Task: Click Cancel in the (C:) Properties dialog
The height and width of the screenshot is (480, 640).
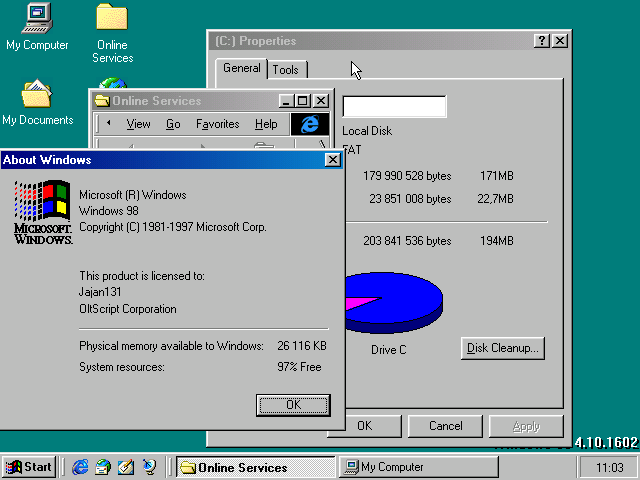Action: pyautogui.click(x=445, y=426)
